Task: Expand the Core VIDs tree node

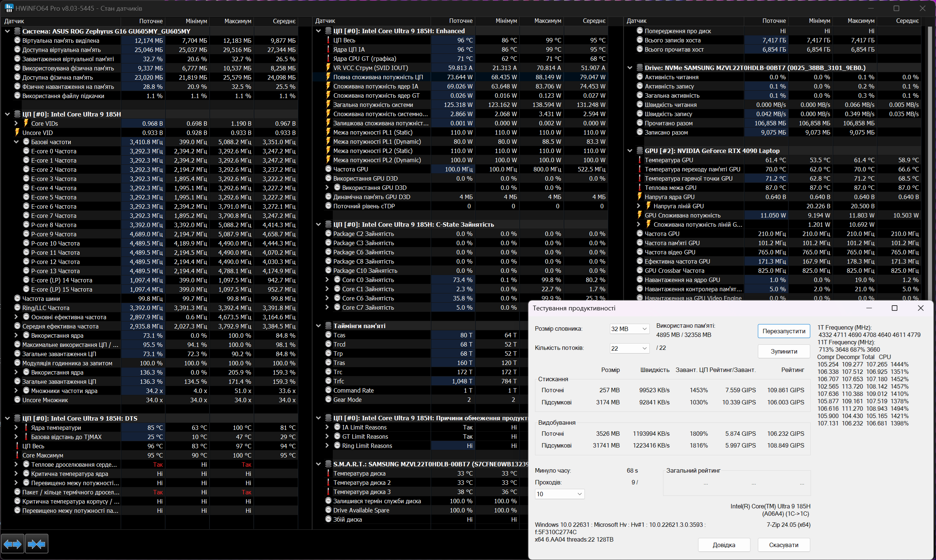Action: [16, 124]
